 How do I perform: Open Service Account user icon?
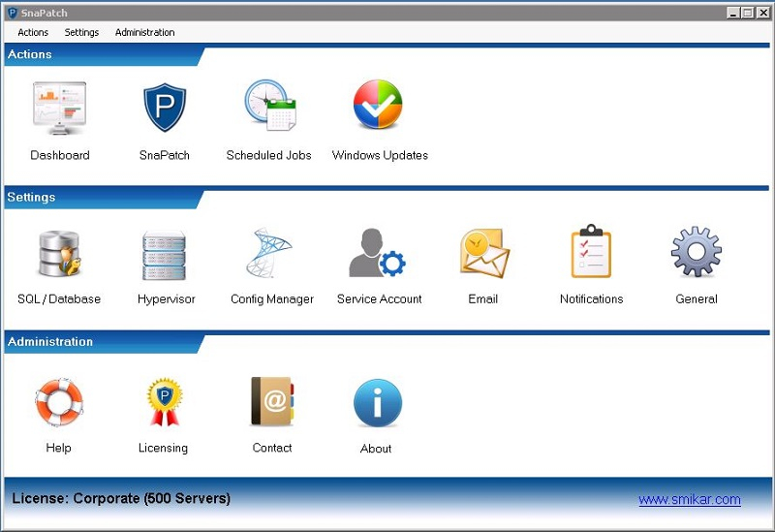click(x=377, y=252)
